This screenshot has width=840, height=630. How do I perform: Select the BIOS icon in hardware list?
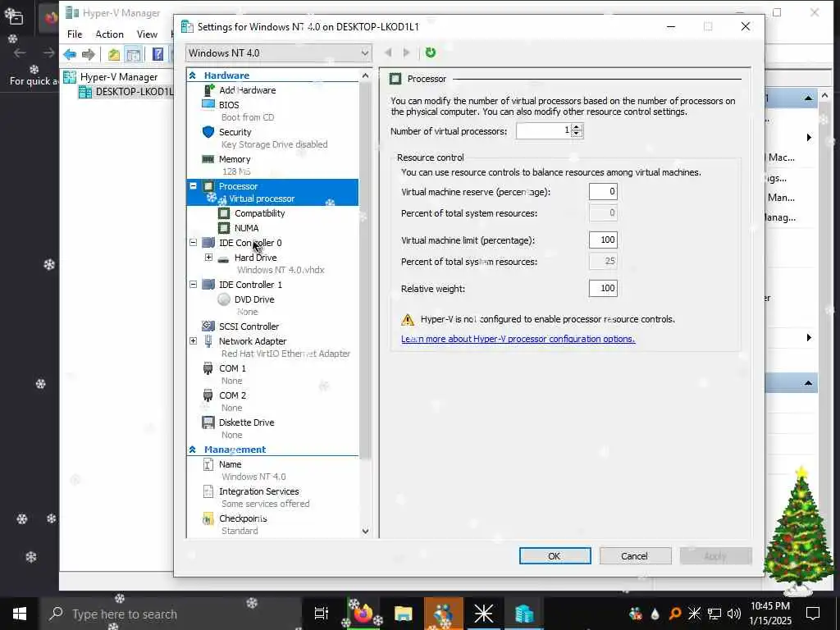[x=208, y=104]
